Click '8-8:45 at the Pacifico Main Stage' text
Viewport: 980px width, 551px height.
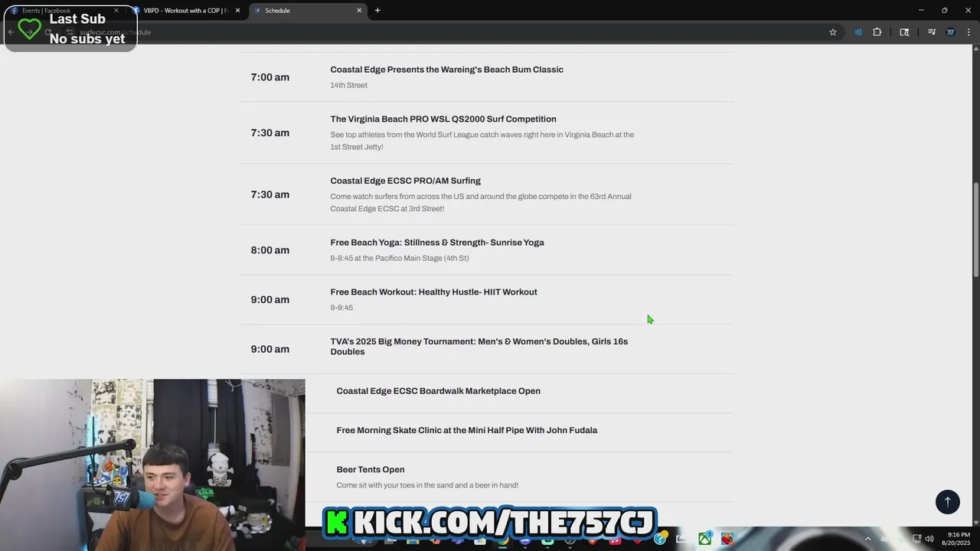pos(400,259)
